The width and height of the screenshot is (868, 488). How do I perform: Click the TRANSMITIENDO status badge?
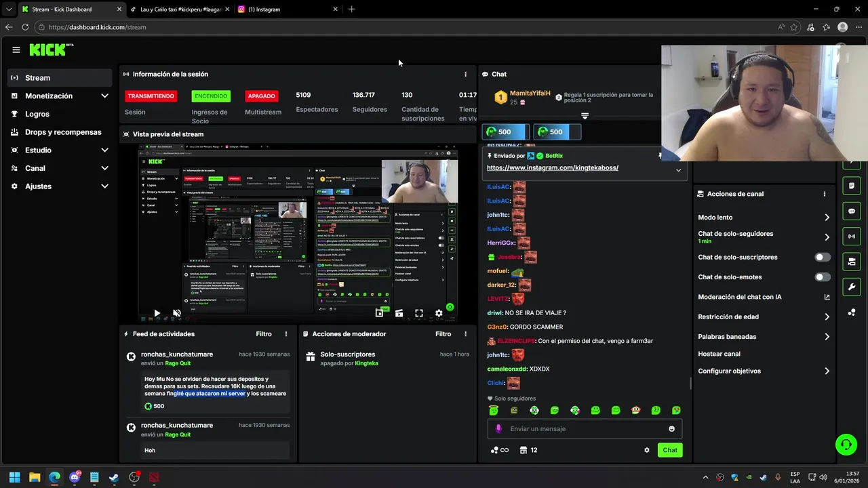(151, 96)
